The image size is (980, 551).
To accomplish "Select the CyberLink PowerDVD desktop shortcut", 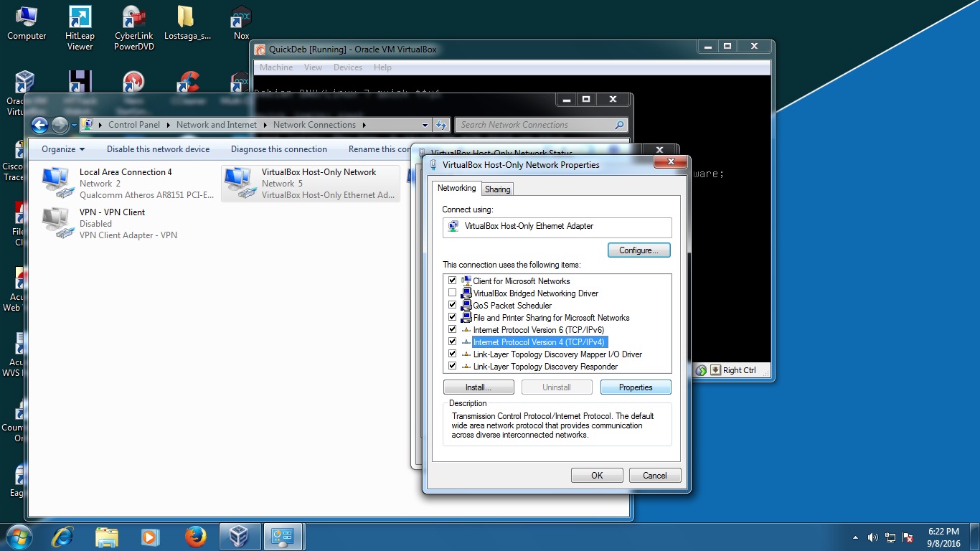I will [133, 29].
